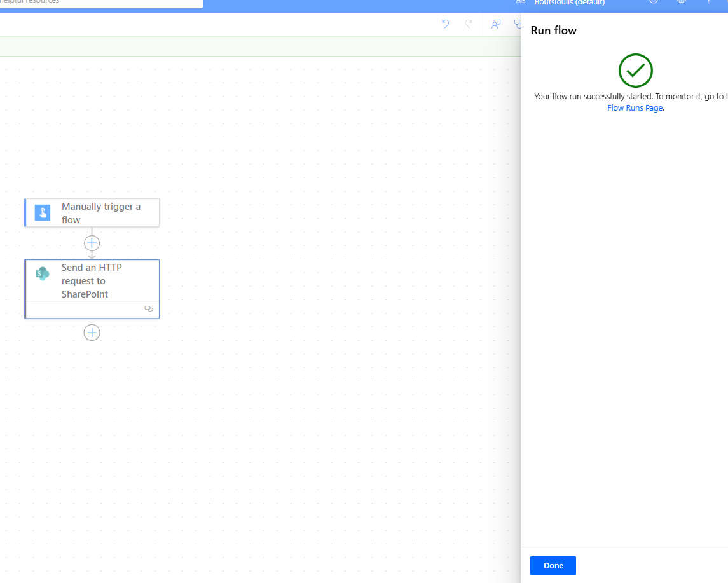
Task: Click the green success checkmark in Run flow
Action: coord(635,71)
